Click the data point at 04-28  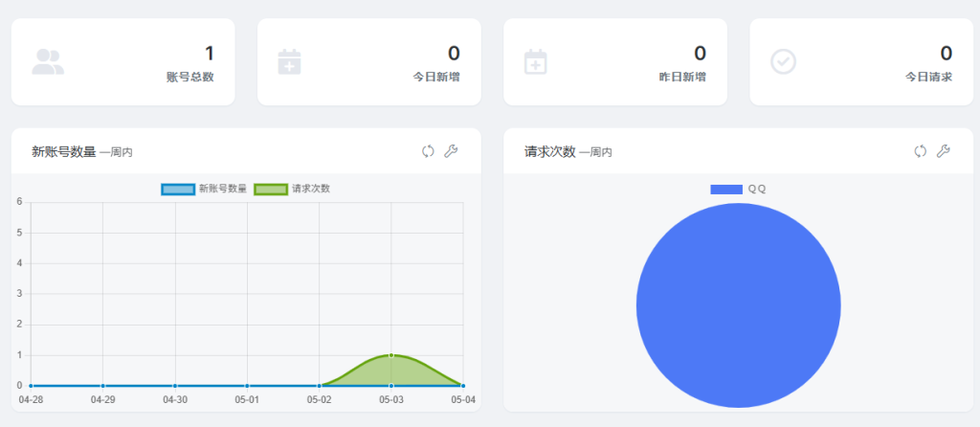click(x=31, y=386)
